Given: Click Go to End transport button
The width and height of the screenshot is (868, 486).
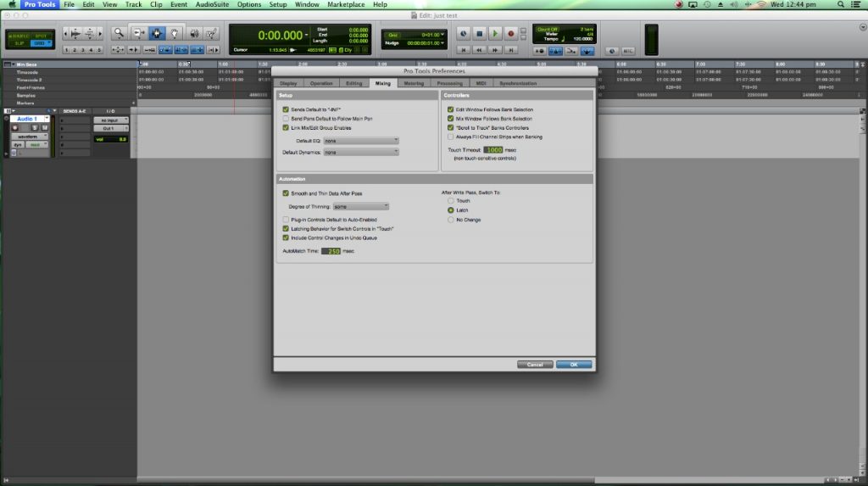Looking at the screenshot, I should click(x=511, y=50).
